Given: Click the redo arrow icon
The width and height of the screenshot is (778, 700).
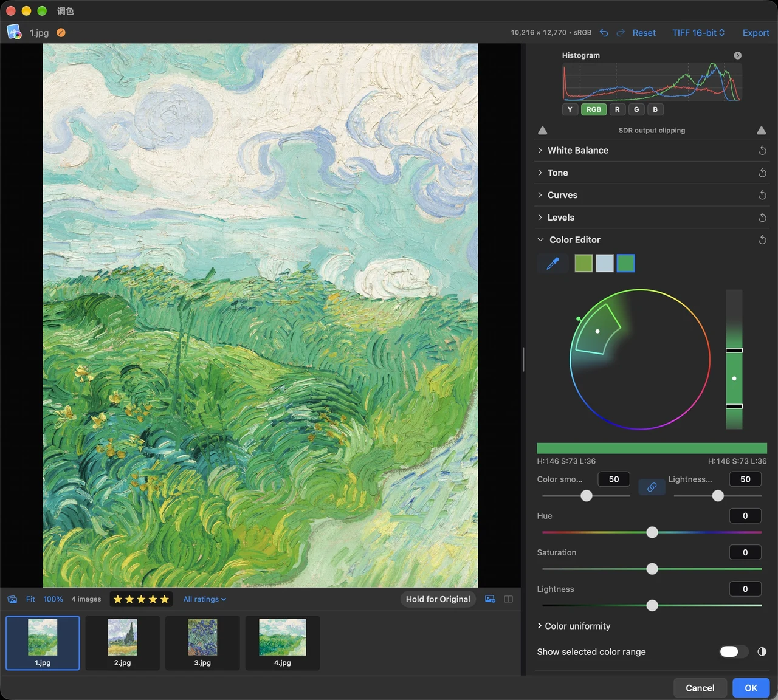Looking at the screenshot, I should coord(621,33).
